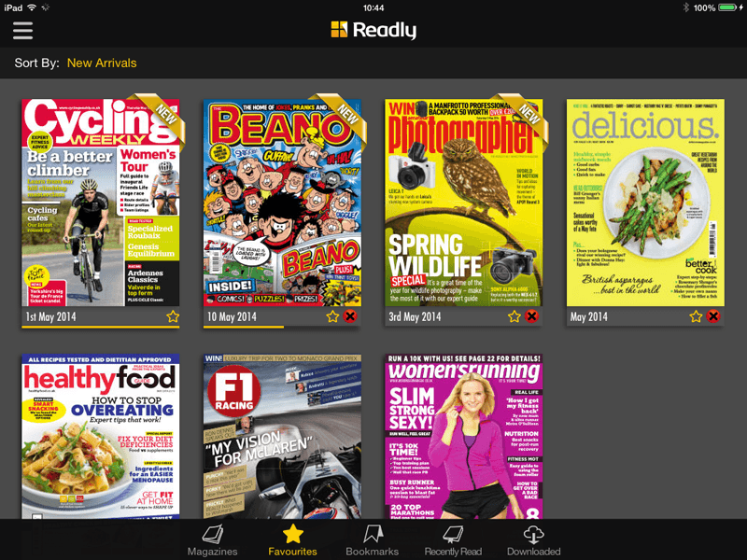Tap the Readly logo in header
747x560 pixels.
pyautogui.click(x=373, y=30)
